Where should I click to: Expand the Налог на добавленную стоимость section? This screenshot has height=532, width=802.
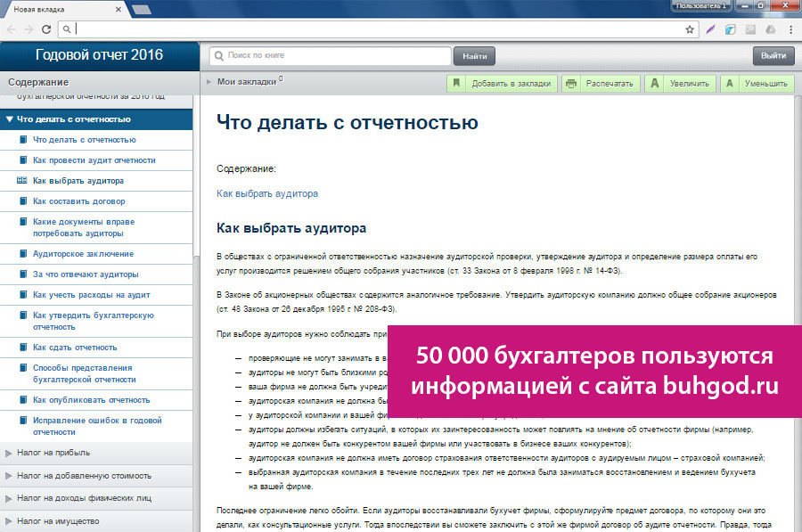point(96,476)
